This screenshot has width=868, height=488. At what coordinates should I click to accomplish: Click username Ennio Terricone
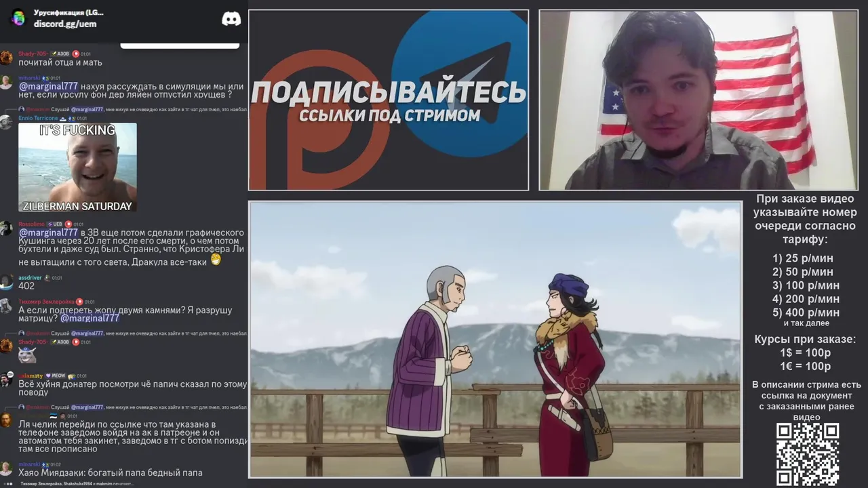click(x=38, y=118)
